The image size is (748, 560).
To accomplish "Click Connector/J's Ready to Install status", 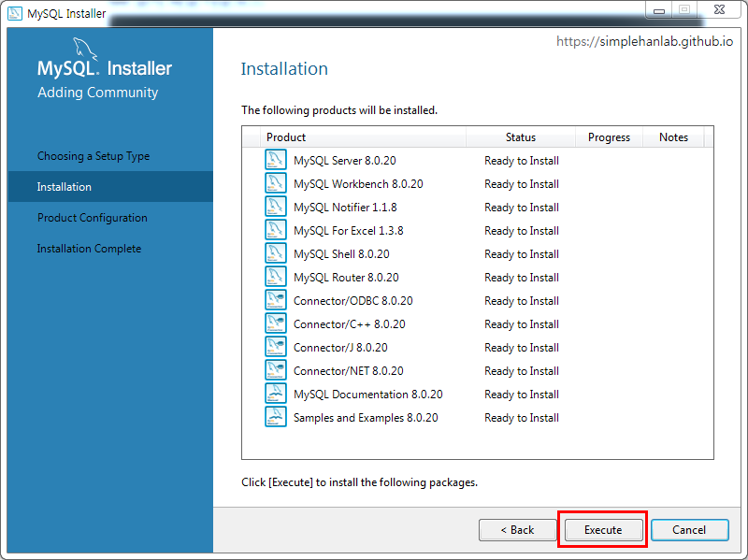I will coord(522,348).
